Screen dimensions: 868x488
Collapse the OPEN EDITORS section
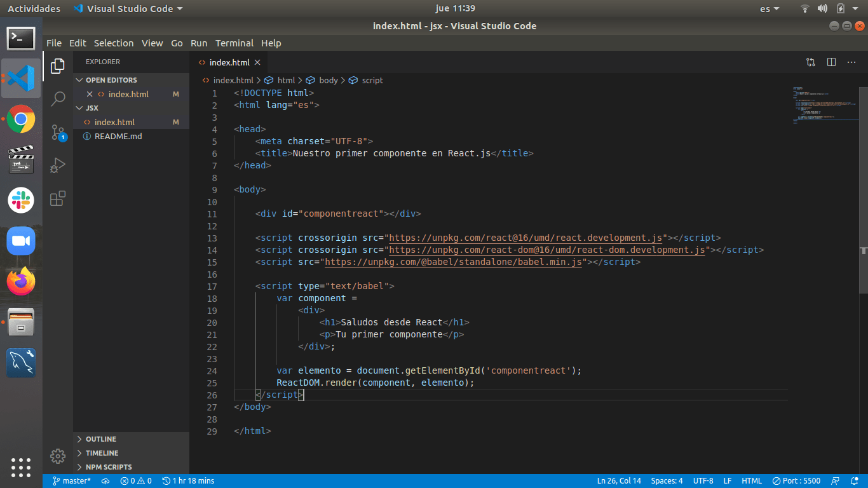point(111,80)
